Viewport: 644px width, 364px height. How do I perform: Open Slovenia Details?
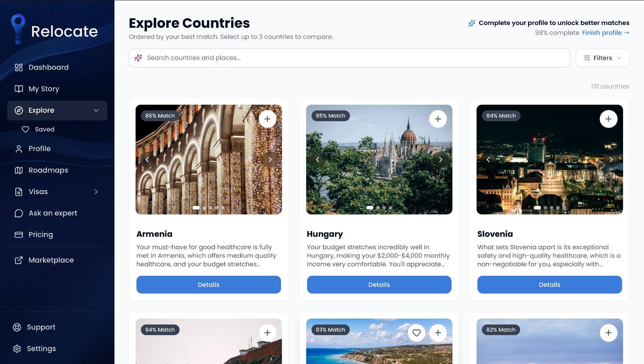[x=549, y=285]
